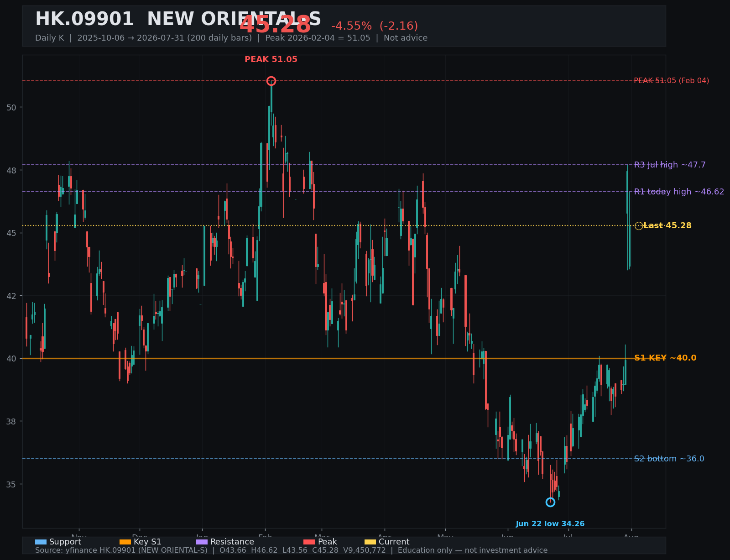Click the 'S1 KEY ~40.0' support label
The width and height of the screenshot is (730, 560).
pos(665,358)
